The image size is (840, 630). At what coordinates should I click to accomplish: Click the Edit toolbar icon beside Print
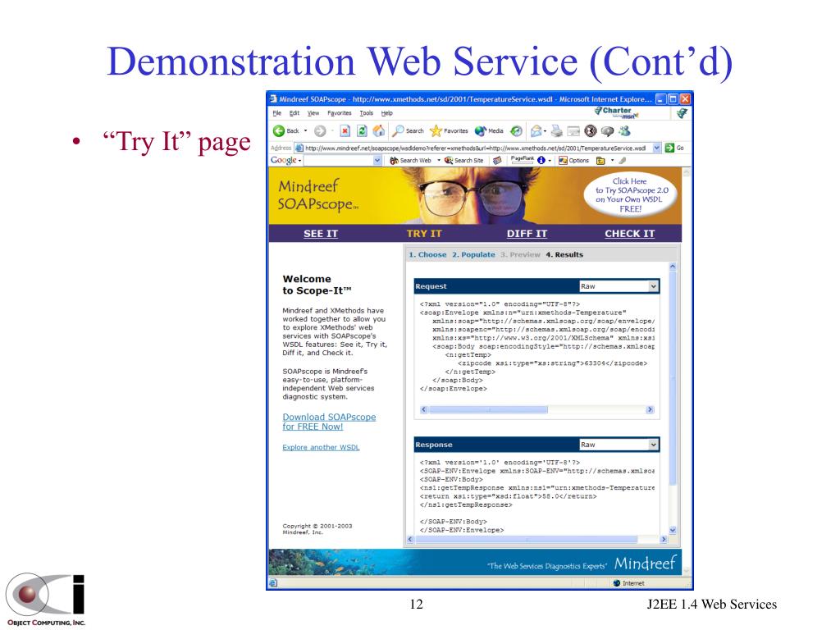coord(573,130)
